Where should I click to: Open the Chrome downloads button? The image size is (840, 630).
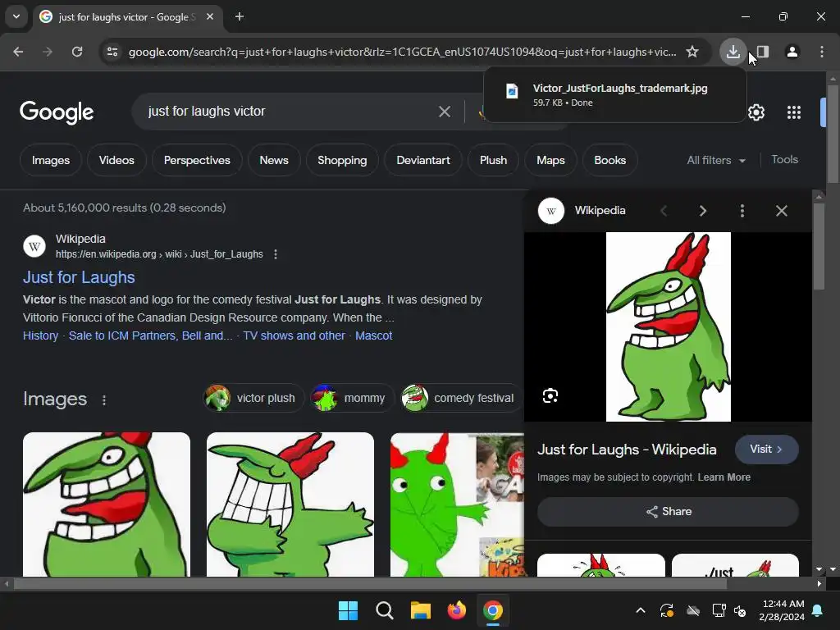point(733,52)
